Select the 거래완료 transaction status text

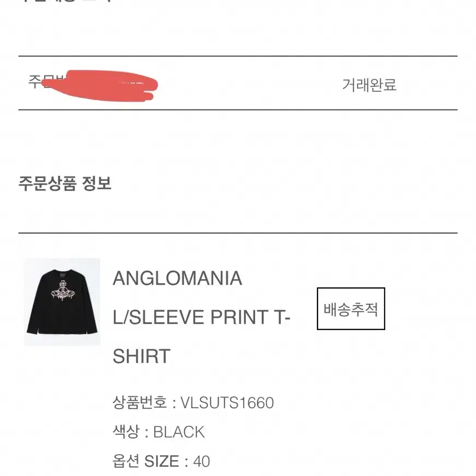pyautogui.click(x=369, y=84)
